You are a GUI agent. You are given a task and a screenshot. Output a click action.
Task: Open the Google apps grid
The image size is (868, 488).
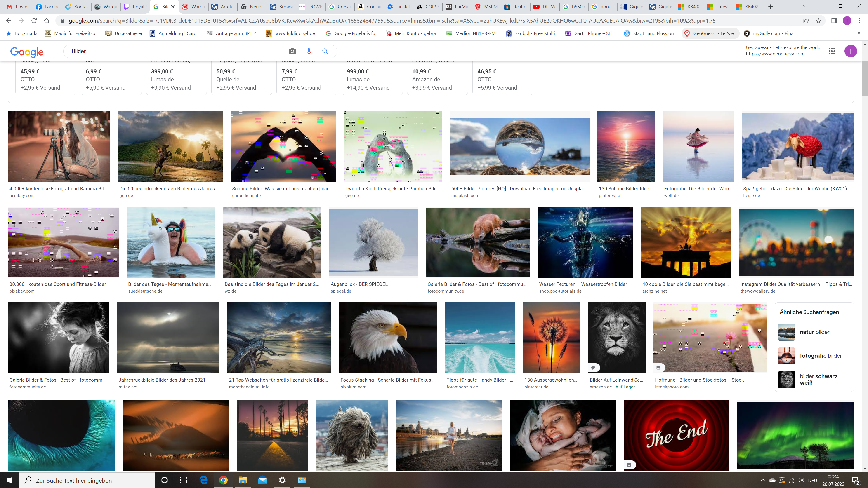click(832, 51)
